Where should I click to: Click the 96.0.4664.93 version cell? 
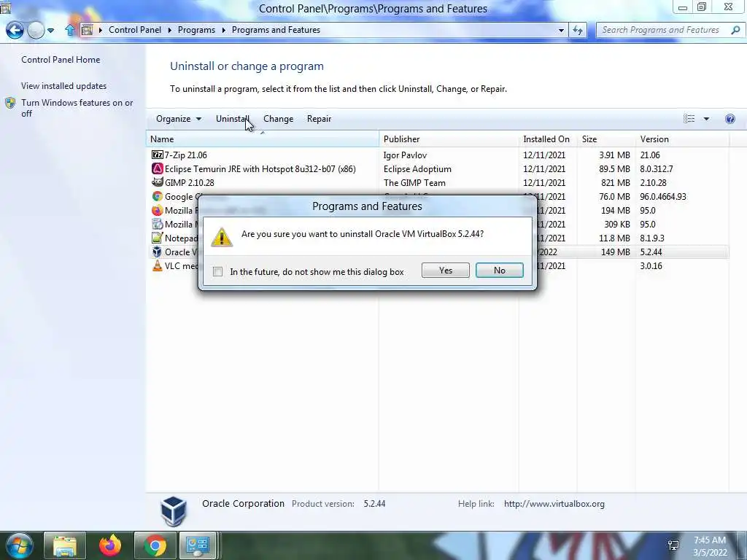point(663,196)
